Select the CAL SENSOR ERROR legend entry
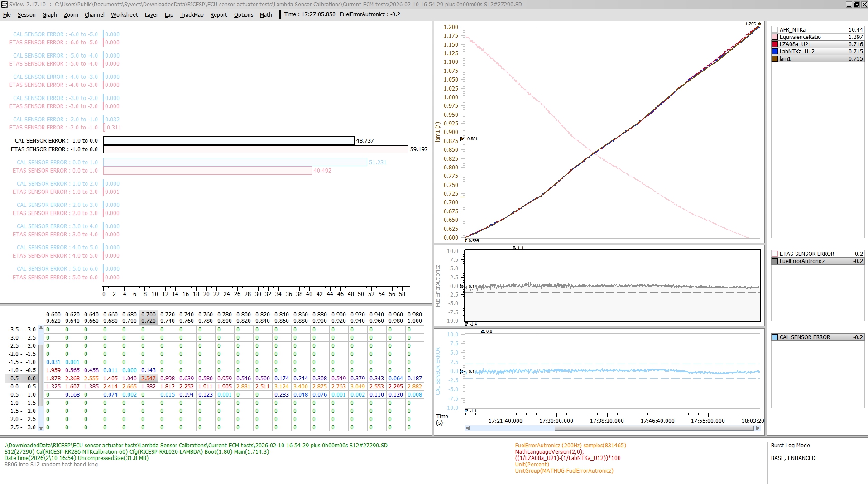This screenshot has height=489, width=868. tap(804, 337)
